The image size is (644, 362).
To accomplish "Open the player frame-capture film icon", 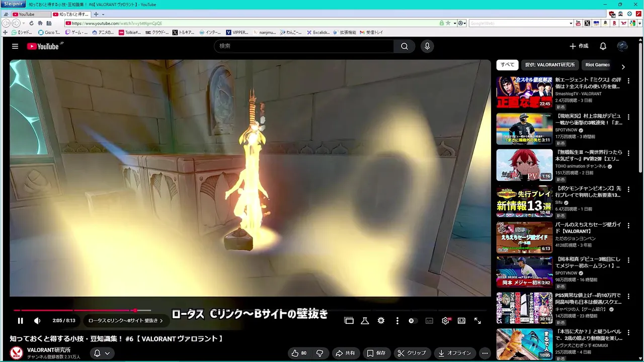I will point(349,321).
